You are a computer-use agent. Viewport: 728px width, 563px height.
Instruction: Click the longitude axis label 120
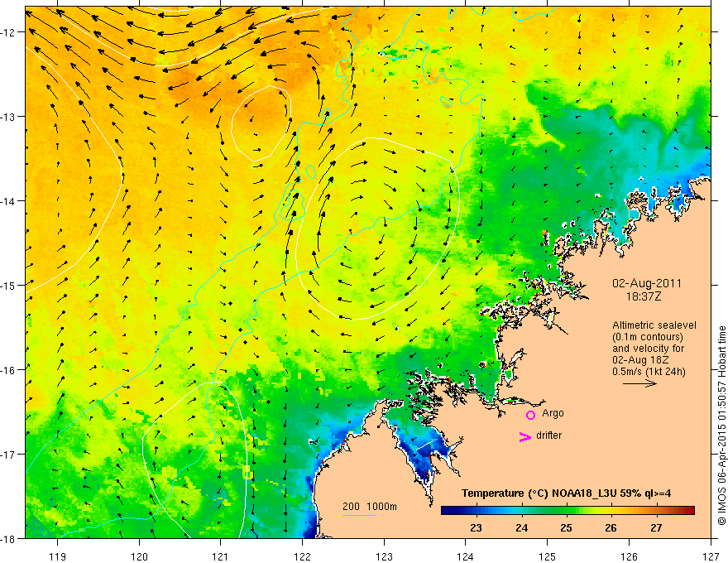click(x=139, y=556)
